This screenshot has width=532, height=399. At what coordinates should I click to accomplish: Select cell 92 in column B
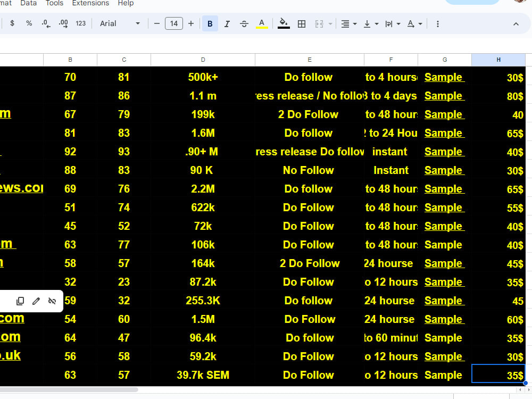point(70,152)
